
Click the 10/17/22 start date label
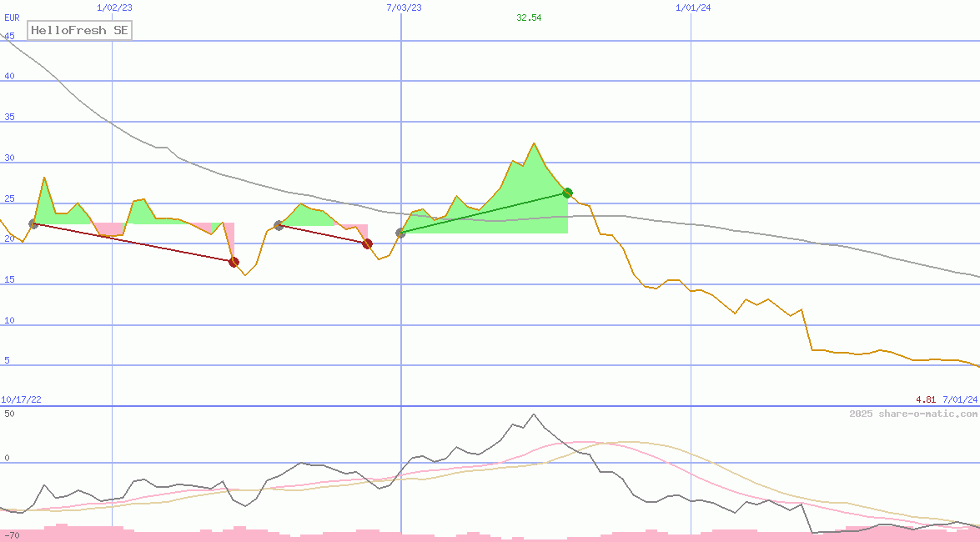pyautogui.click(x=21, y=400)
